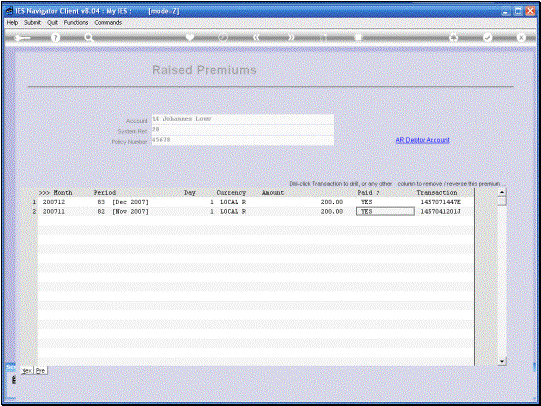Click the Paid YES cell for 200711
The image size is (541, 406).
point(385,211)
